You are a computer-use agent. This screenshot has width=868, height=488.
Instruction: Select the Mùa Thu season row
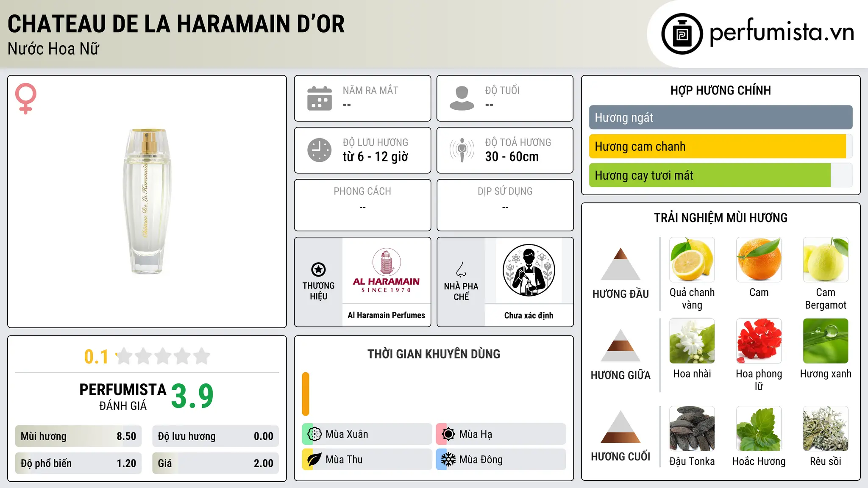pos(367,460)
